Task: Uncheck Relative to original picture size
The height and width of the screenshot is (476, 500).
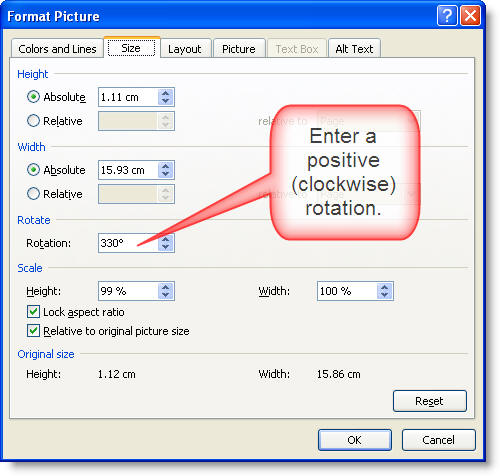Action: coord(33,331)
